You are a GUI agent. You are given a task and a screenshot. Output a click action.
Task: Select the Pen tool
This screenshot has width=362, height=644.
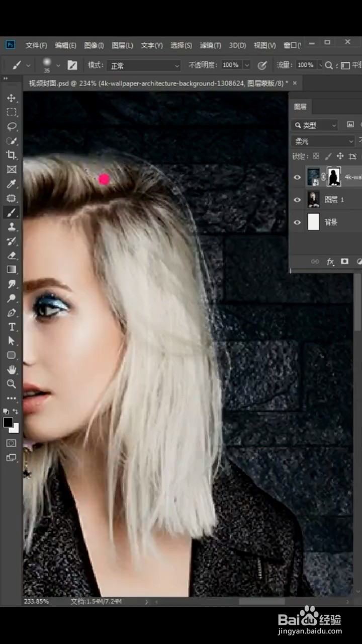11,313
